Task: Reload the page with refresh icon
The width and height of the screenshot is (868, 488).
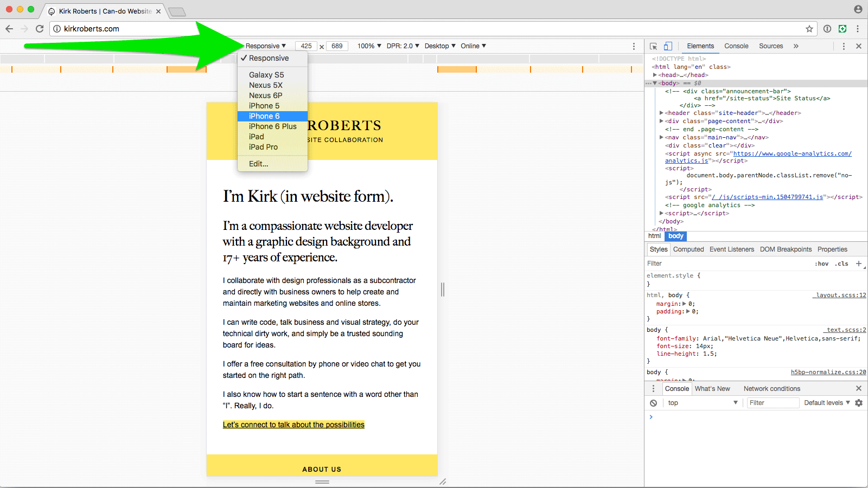Action: (40, 29)
